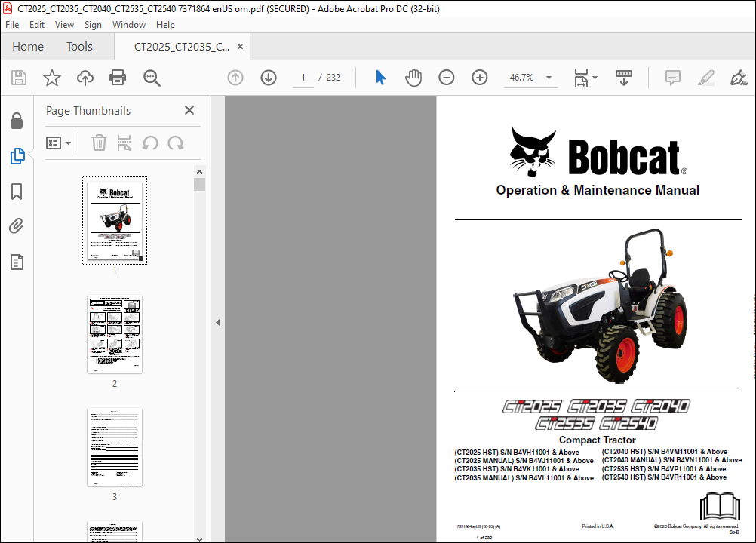Open the Comment notes panel

671,78
